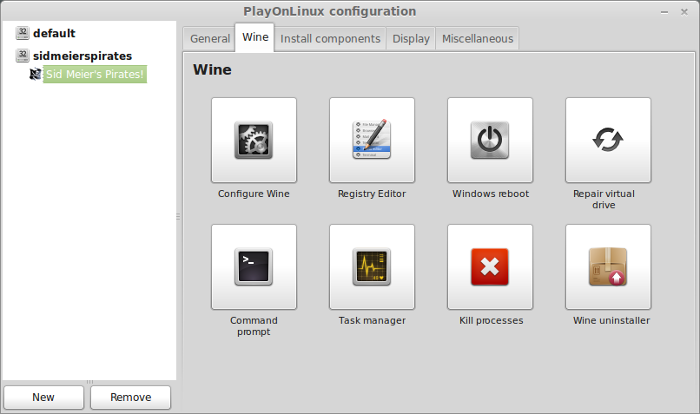Viewport: 700px width, 414px height.
Task: Select the Wine tab
Action: click(x=255, y=38)
